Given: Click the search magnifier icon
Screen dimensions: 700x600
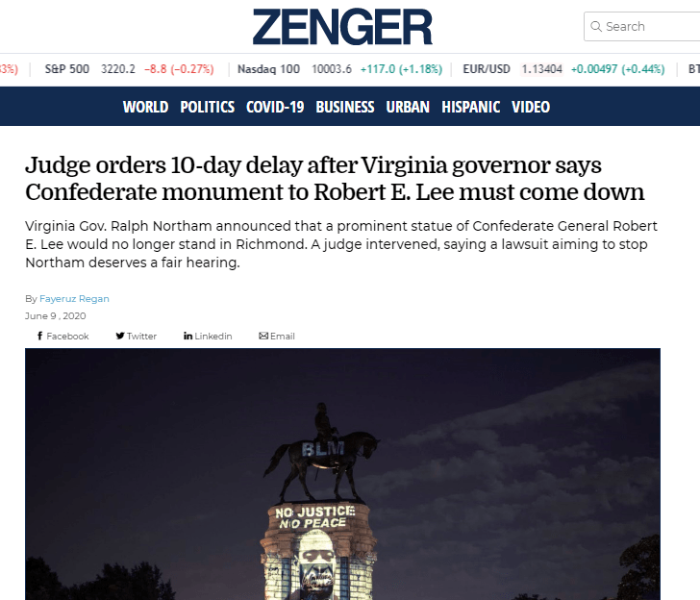Looking at the screenshot, I should coord(596,26).
